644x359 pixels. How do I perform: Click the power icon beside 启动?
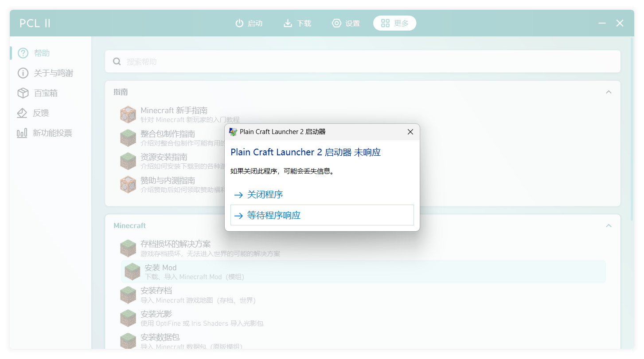click(x=239, y=23)
